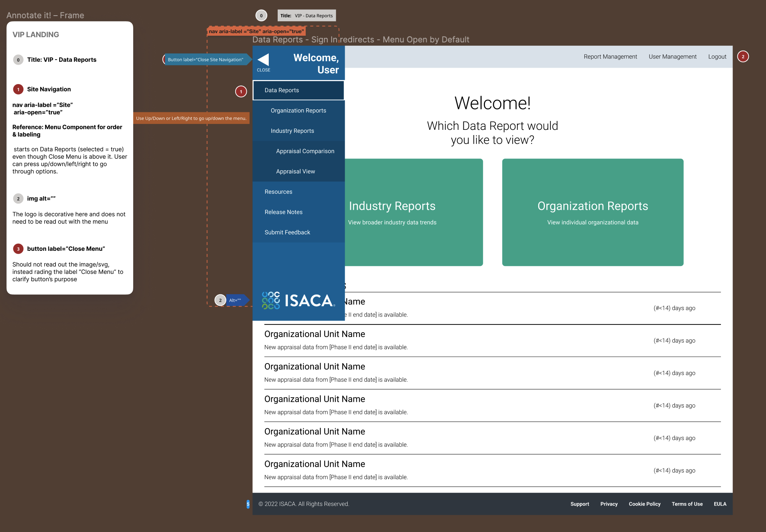Click the Industry Reports green card
Viewport: 766px width, 532px height.
(x=413, y=212)
